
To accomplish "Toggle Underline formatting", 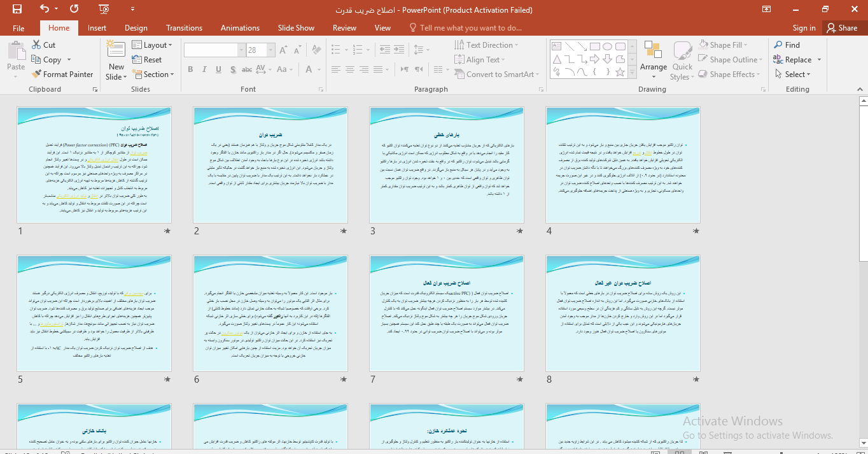I will click(x=218, y=69).
